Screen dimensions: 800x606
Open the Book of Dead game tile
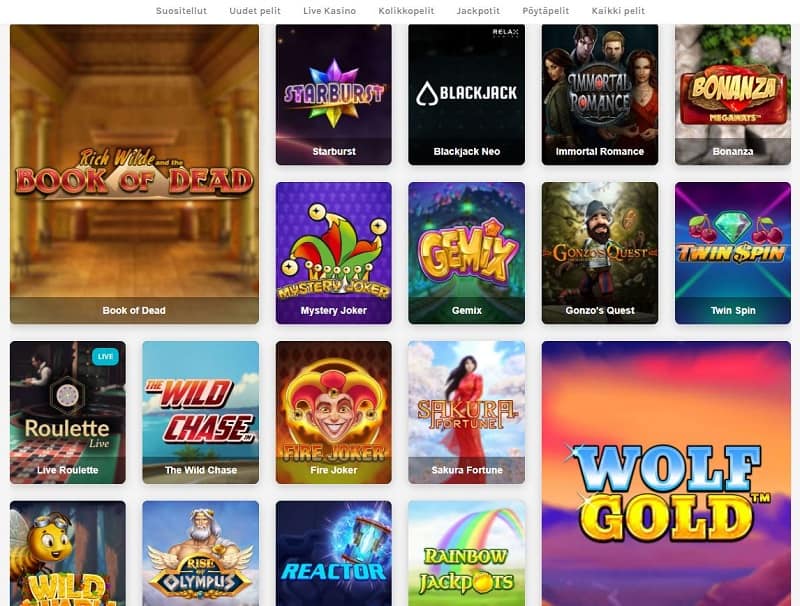(x=134, y=174)
